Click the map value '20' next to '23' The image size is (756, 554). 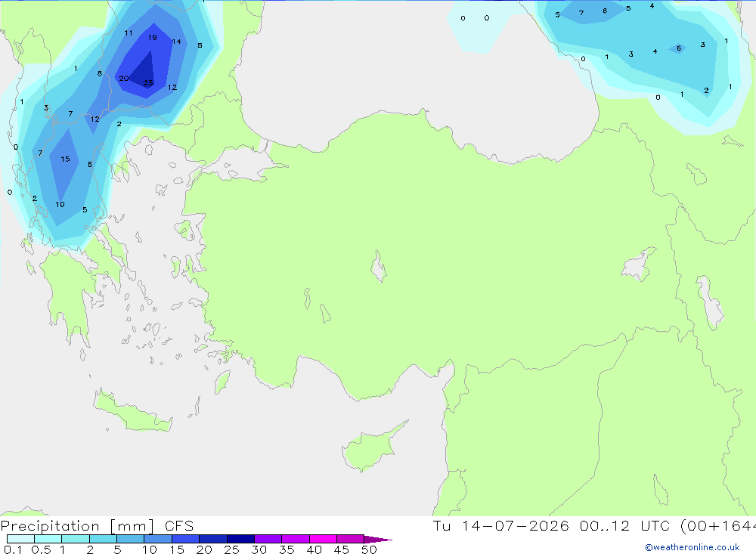tap(124, 79)
